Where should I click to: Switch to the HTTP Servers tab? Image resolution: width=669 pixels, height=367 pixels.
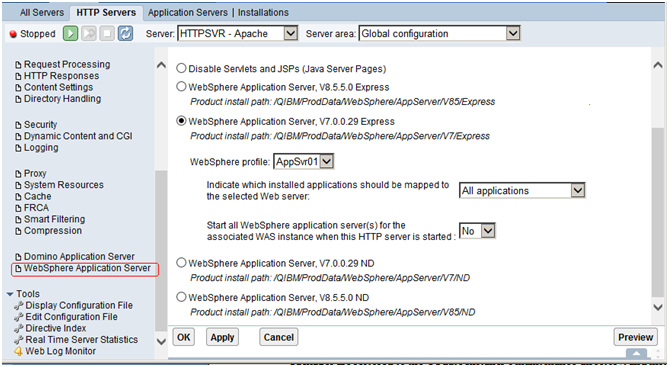pos(106,12)
